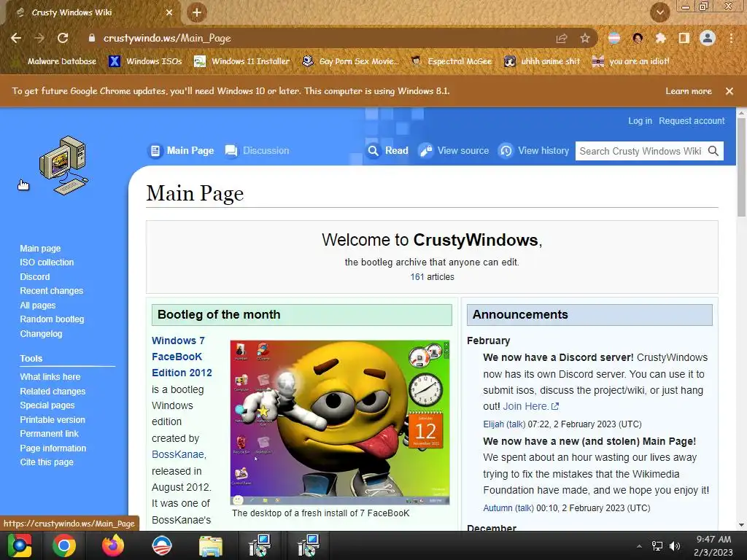The width and height of the screenshot is (747, 560).
Task: Open Elijah's user page link
Action: tap(493, 424)
